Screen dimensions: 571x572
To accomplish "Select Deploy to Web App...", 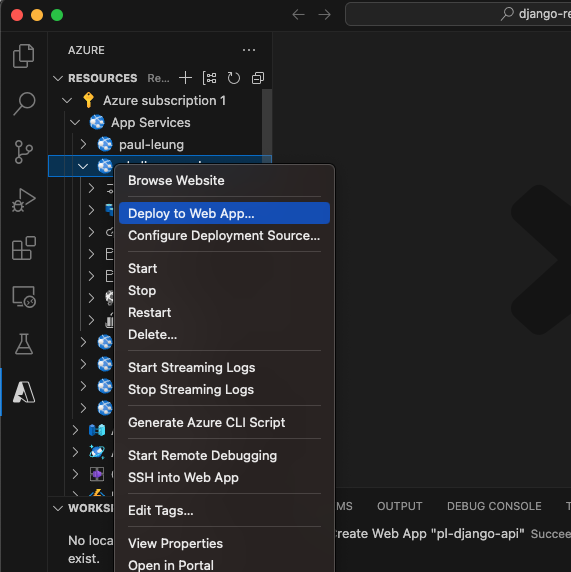I will click(x=224, y=213).
